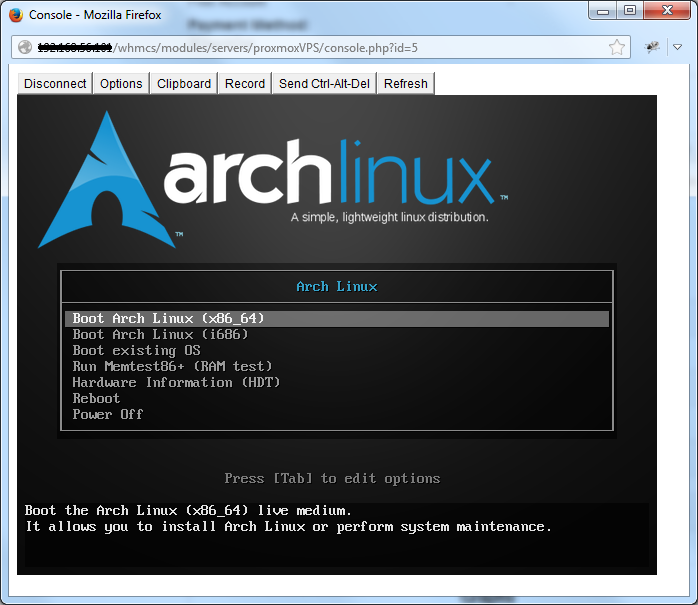The image size is (698, 605).
Task: Click the globe site identity icon
Action: [25, 47]
